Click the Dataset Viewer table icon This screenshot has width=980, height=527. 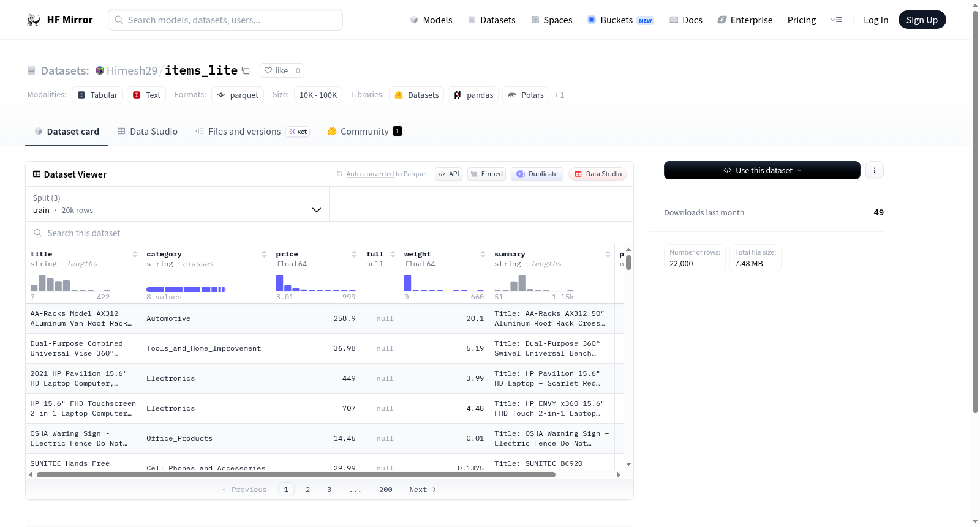[x=37, y=174]
